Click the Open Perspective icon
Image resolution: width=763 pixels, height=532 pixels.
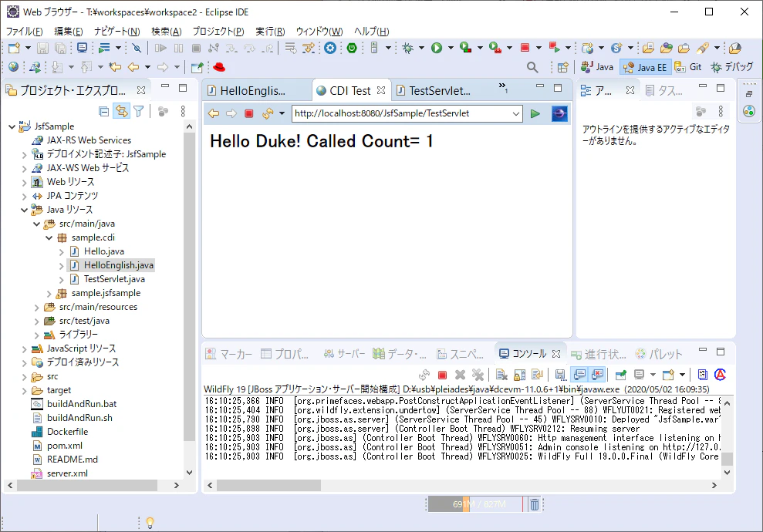[563, 67]
